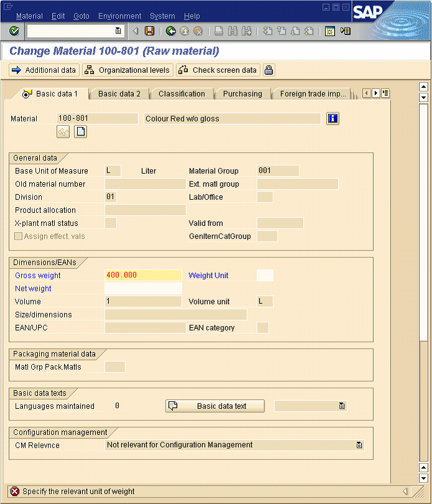The image size is (432, 504).
Task: Click the blank document icon below Material
Action: (x=80, y=131)
